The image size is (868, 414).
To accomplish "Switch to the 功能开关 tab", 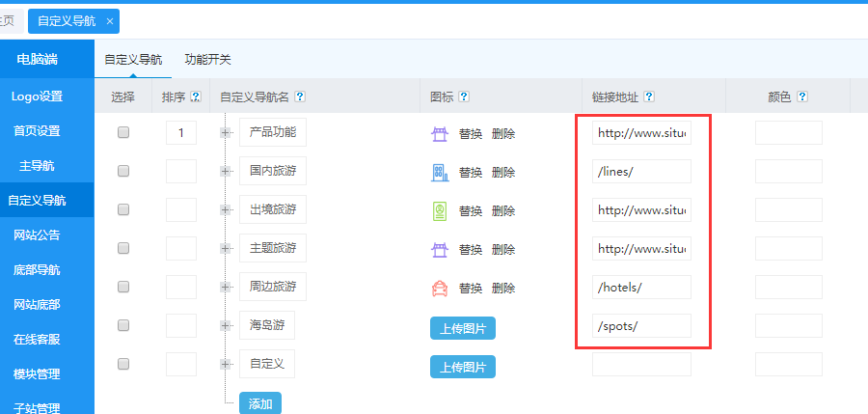I will 207,59.
